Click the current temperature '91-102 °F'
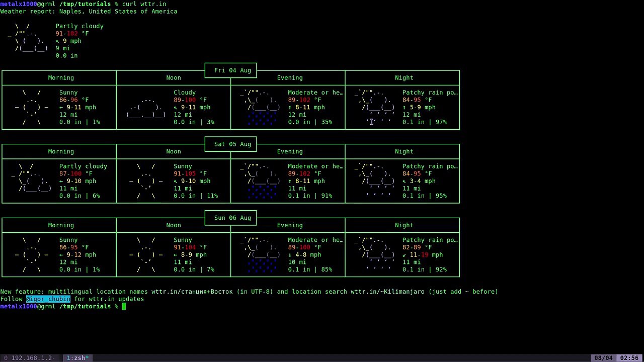 pos(72,34)
